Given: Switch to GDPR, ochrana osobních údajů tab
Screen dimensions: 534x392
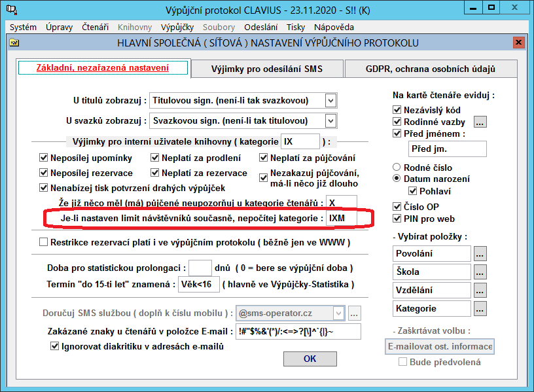Looking at the screenshot, I should (431, 69).
